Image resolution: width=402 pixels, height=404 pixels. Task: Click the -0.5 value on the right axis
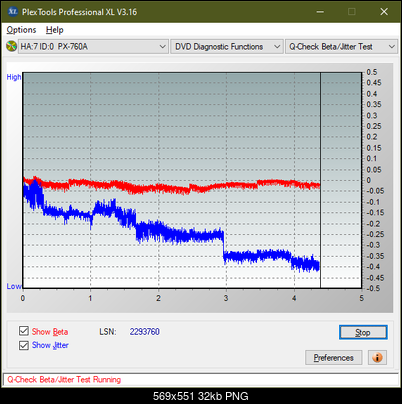[x=373, y=288]
